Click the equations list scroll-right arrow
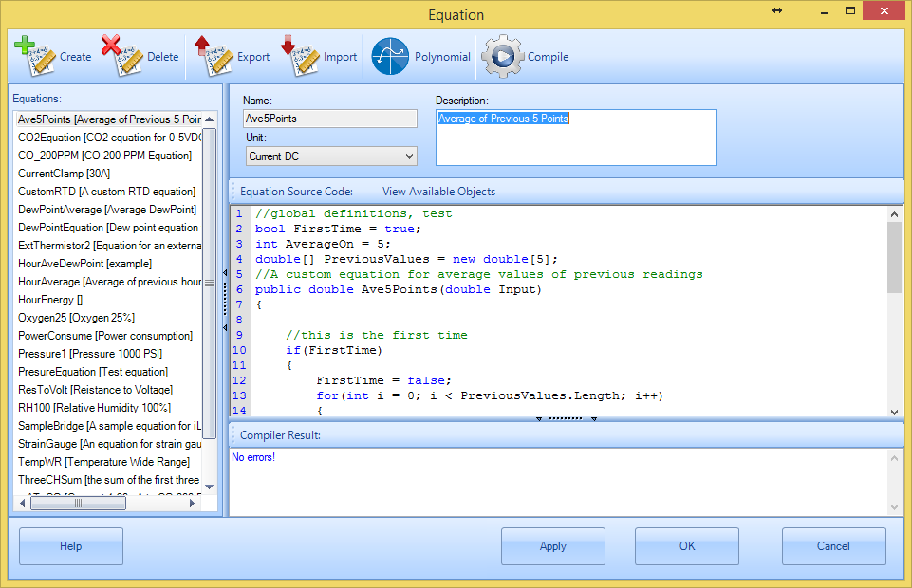Viewport: 912px width, 588px height. pyautogui.click(x=192, y=504)
